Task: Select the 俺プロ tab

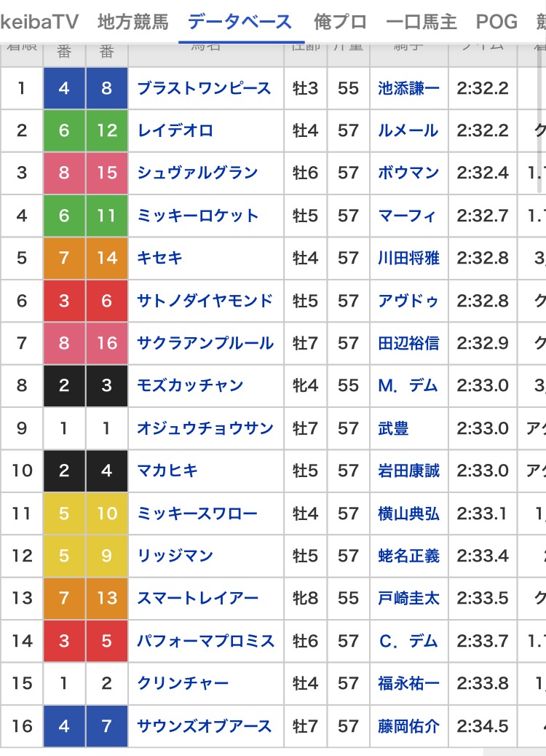Action: [340, 22]
